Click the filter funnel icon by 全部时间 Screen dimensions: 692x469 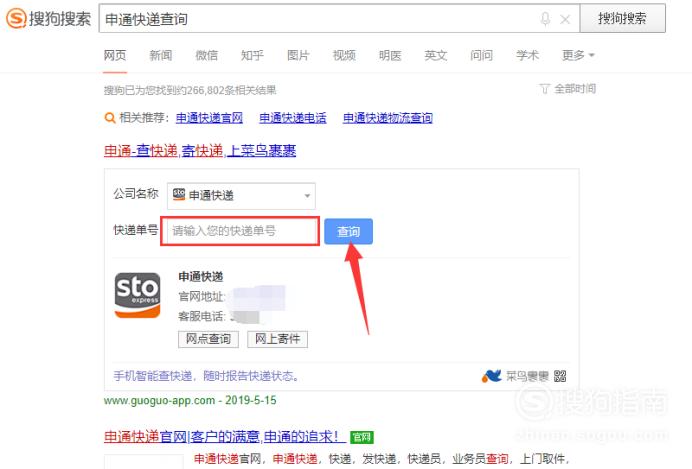[x=545, y=89]
